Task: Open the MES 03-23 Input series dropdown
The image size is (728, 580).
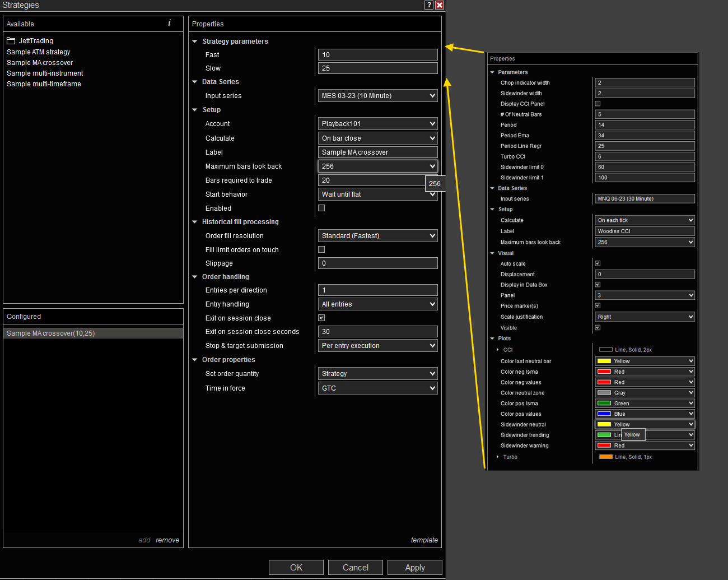Action: (378, 96)
